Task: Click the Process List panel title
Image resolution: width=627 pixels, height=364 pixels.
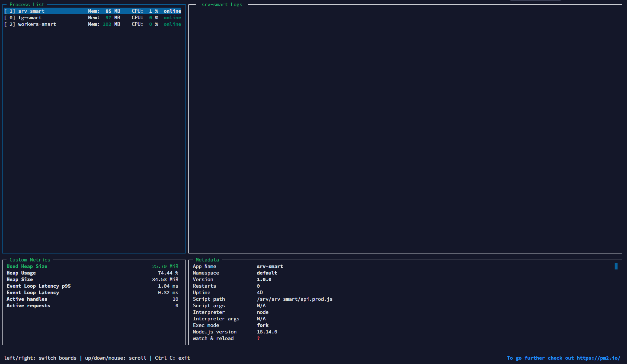Action: pos(27,5)
